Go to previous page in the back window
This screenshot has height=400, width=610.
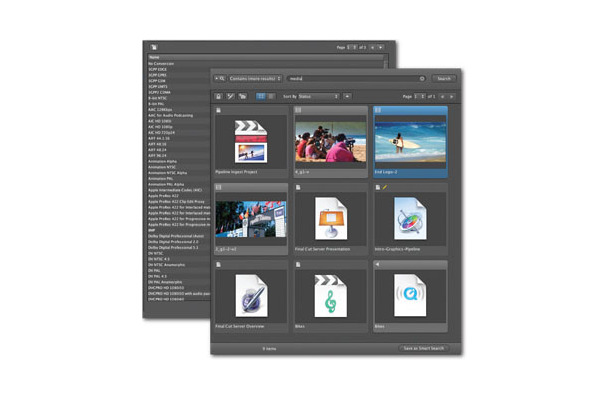pos(372,47)
